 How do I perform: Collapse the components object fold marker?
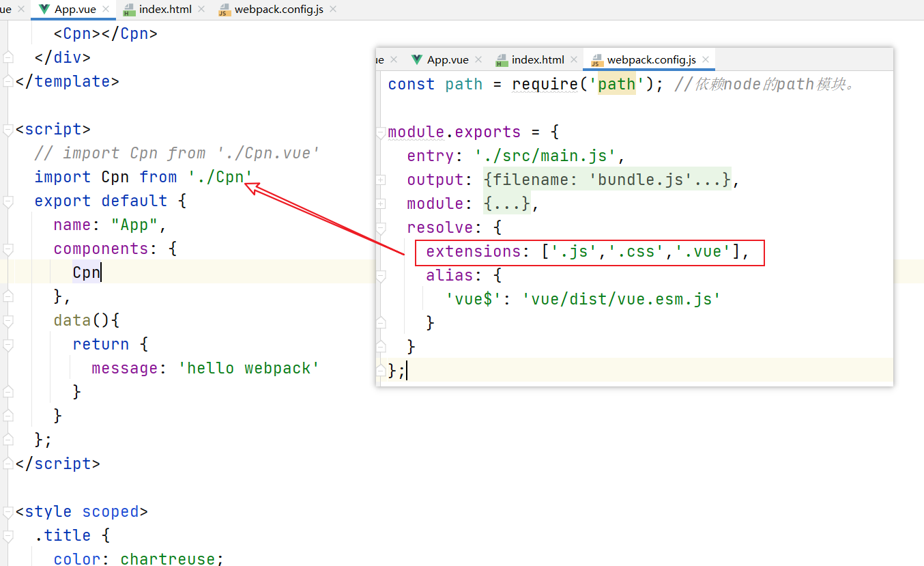pos(8,249)
